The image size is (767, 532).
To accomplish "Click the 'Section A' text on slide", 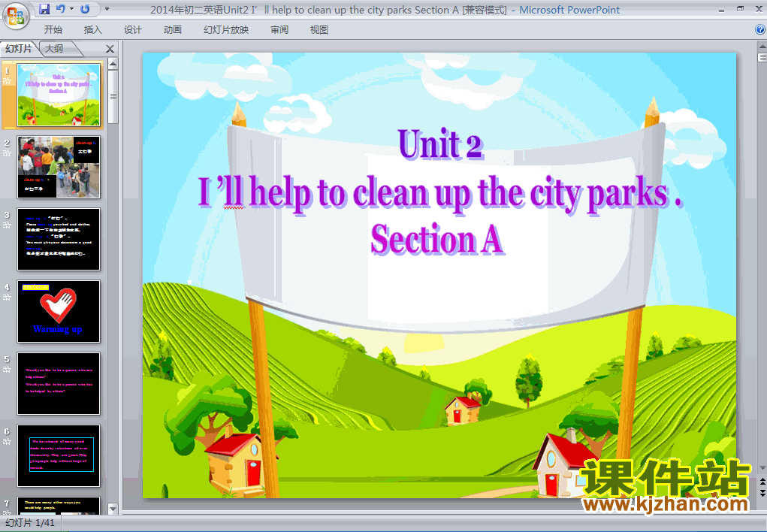I will coord(437,239).
